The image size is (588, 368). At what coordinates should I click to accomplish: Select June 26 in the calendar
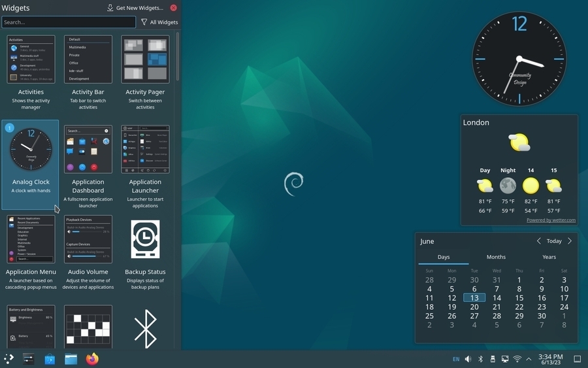coord(452,316)
